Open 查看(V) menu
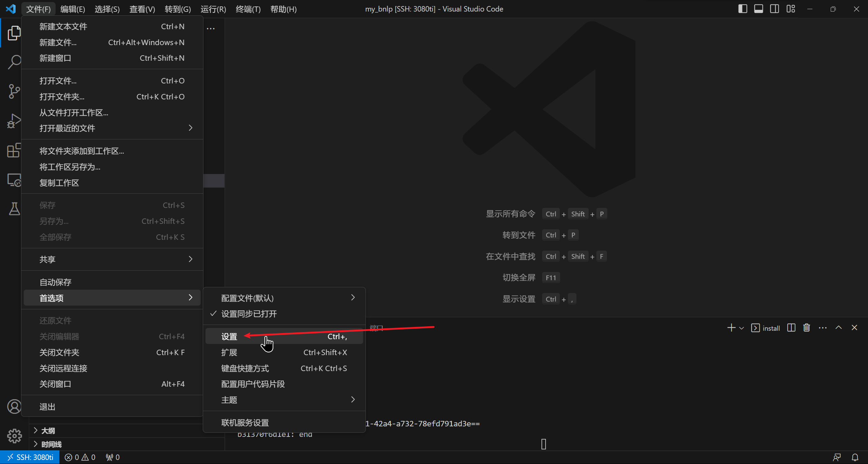 point(142,9)
